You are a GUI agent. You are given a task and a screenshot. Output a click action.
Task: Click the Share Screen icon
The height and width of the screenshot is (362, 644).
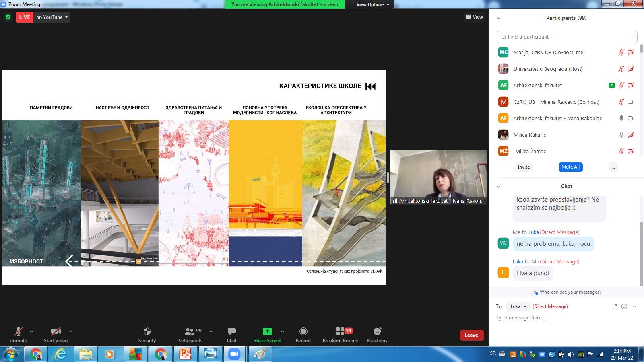tap(267, 331)
